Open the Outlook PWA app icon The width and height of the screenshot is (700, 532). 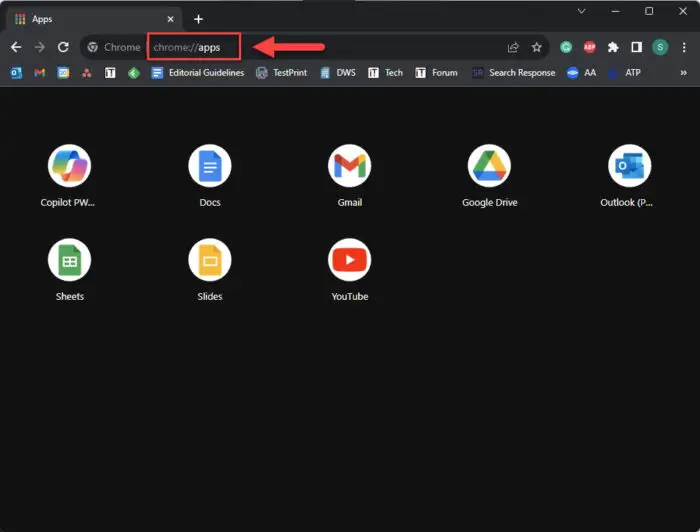[x=629, y=166]
